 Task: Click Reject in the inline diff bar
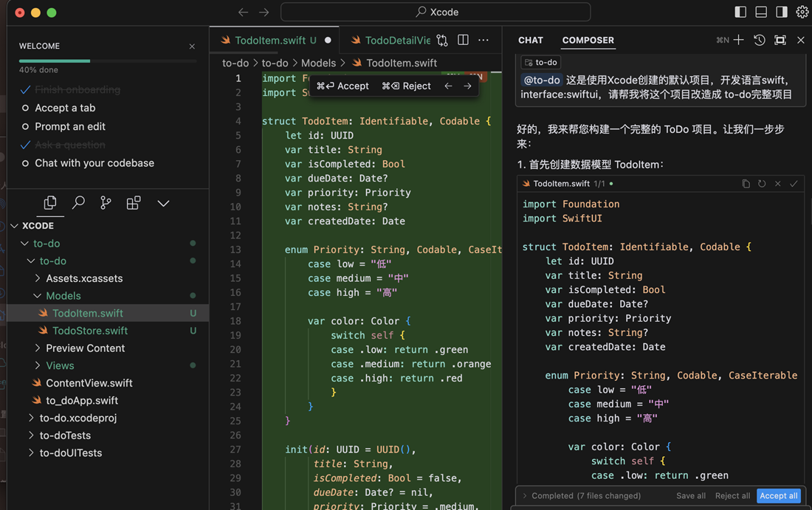pos(407,86)
